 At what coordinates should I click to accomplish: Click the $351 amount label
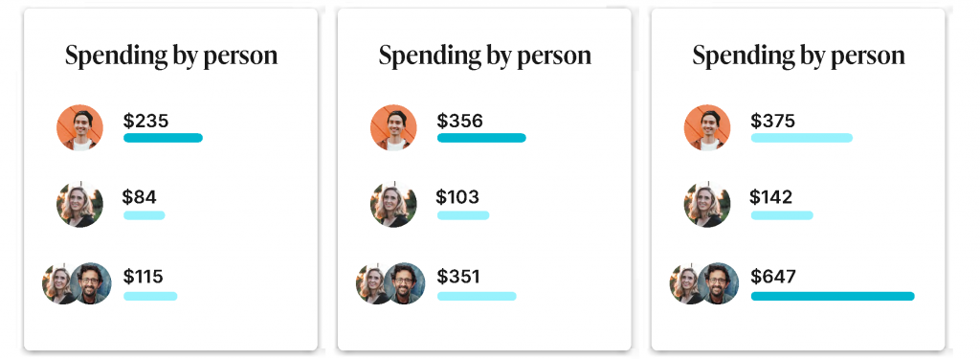pos(458,277)
